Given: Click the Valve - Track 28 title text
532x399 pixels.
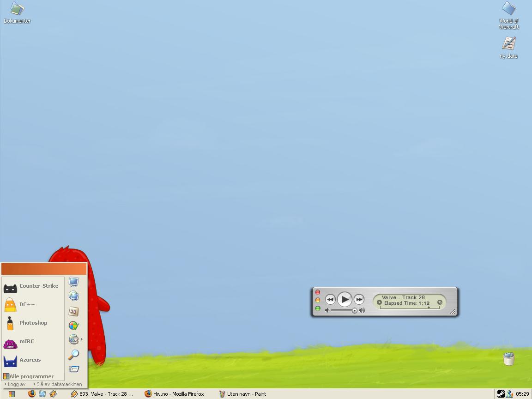Looking at the screenshot, I should coord(404,297).
